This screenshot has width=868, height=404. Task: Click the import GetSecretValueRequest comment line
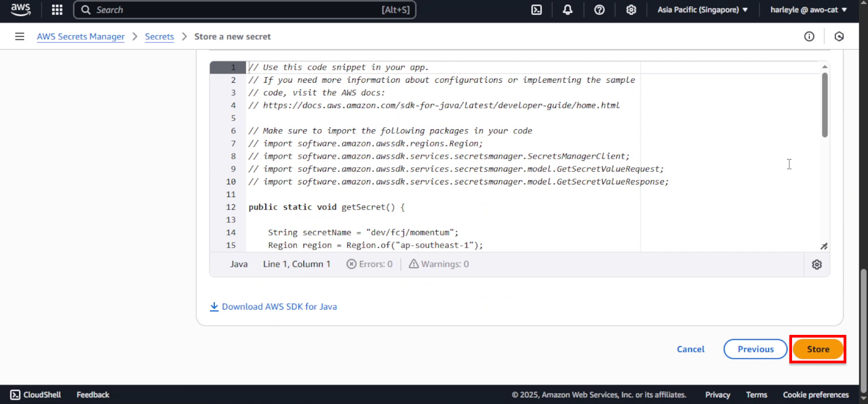pyautogui.click(x=456, y=169)
